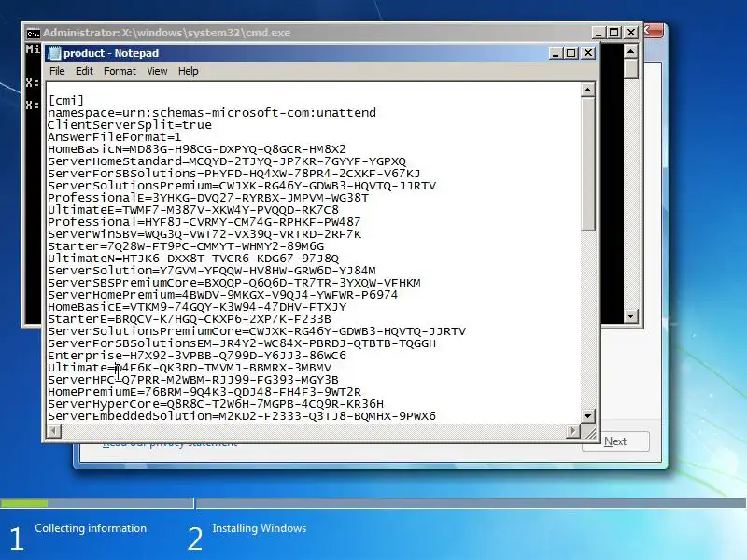The width and height of the screenshot is (747, 560).
Task: Click the Notepad window resize grip
Action: pos(589,432)
